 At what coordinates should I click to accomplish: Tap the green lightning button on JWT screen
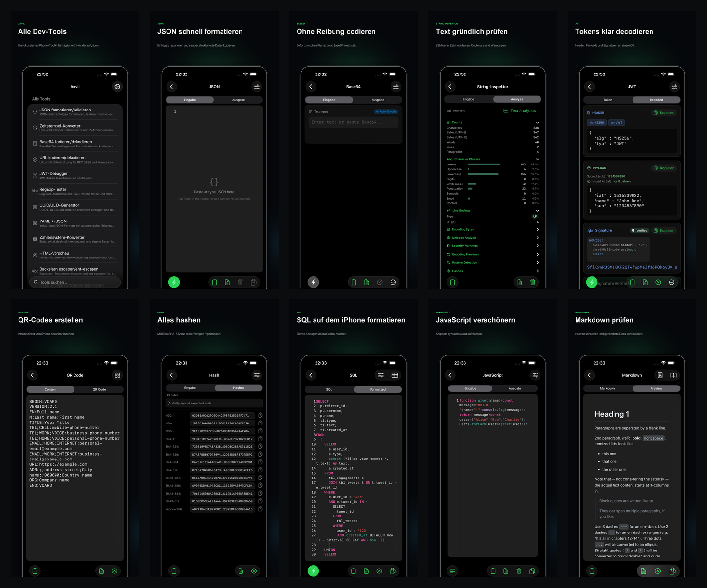tap(592, 282)
